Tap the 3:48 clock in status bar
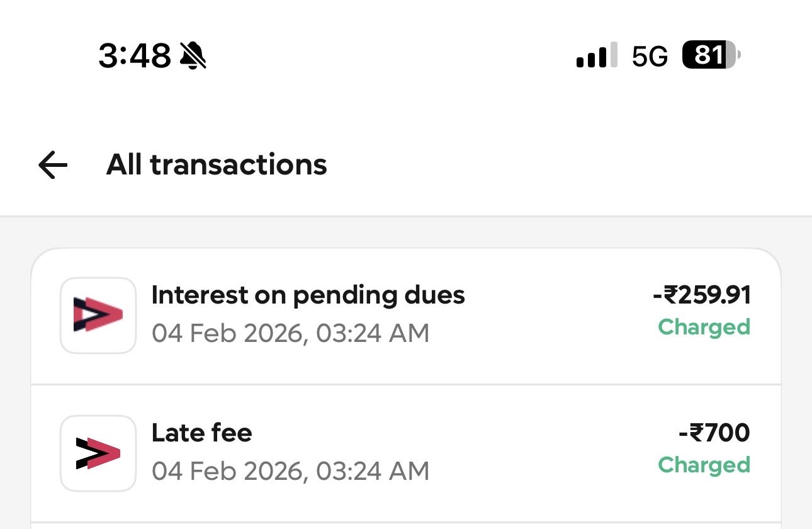 coord(135,57)
